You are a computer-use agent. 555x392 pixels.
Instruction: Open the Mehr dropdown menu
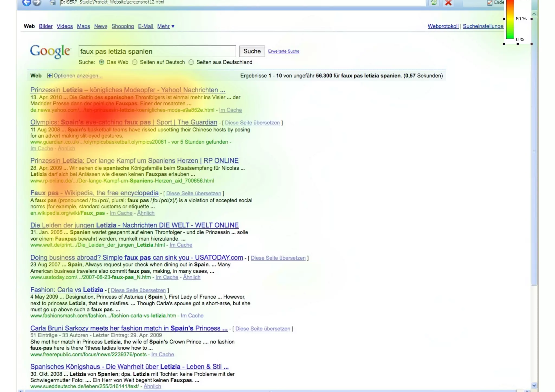[166, 26]
